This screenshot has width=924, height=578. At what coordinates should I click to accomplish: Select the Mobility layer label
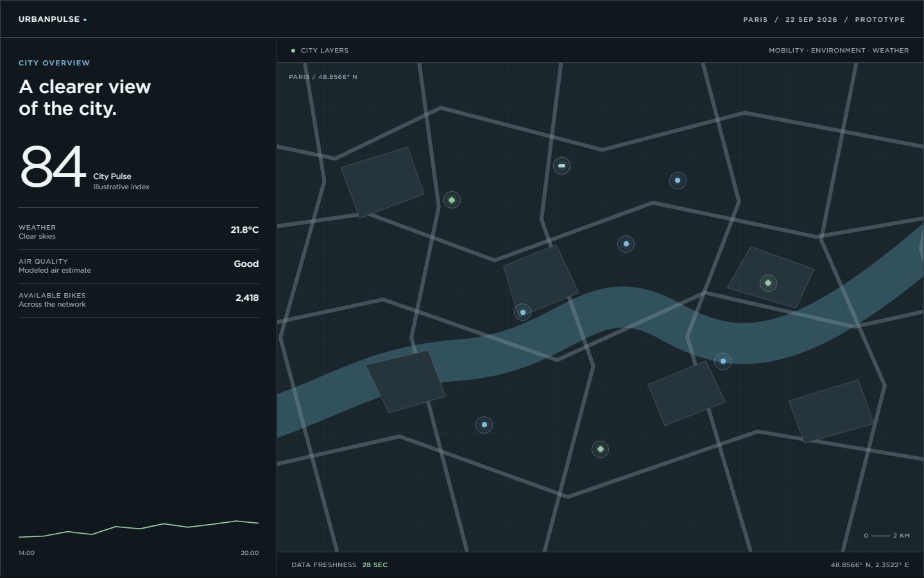tap(786, 51)
